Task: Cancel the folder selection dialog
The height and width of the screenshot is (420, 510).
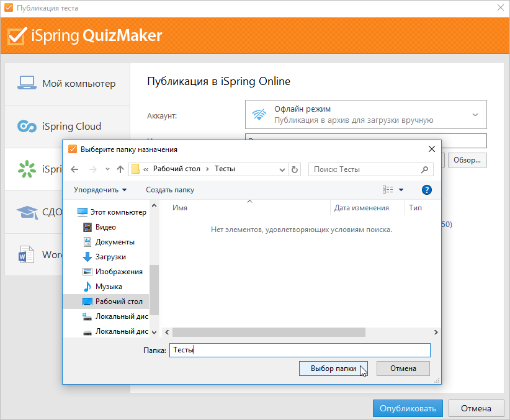Action: pos(403,369)
